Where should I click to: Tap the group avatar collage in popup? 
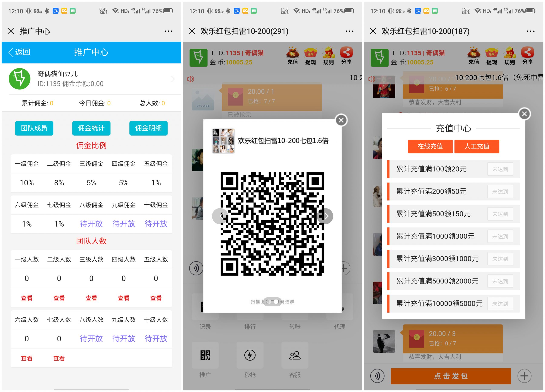pos(223,141)
